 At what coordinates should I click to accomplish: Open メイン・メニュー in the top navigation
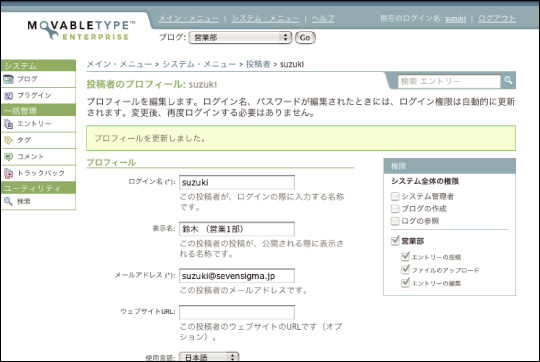click(189, 18)
